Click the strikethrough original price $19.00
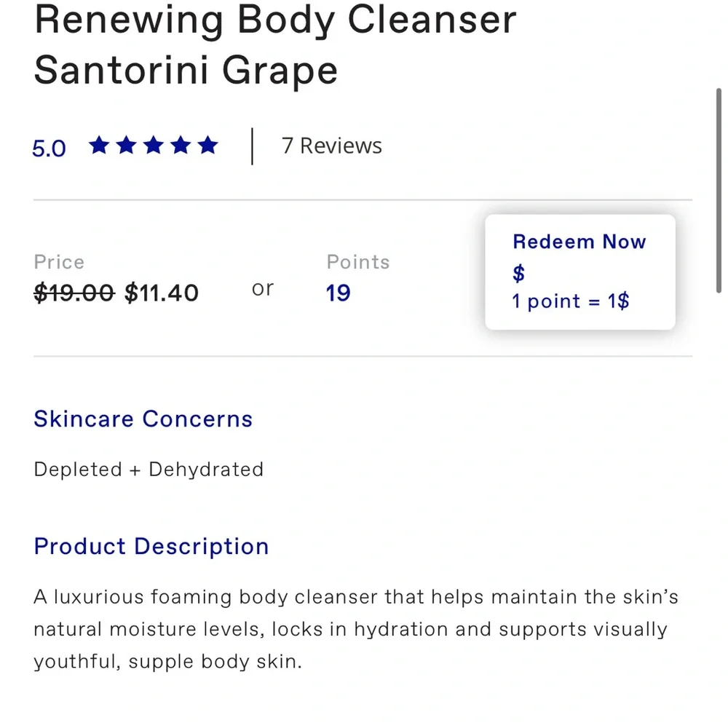This screenshot has height=728, width=728. pyautogui.click(x=74, y=293)
